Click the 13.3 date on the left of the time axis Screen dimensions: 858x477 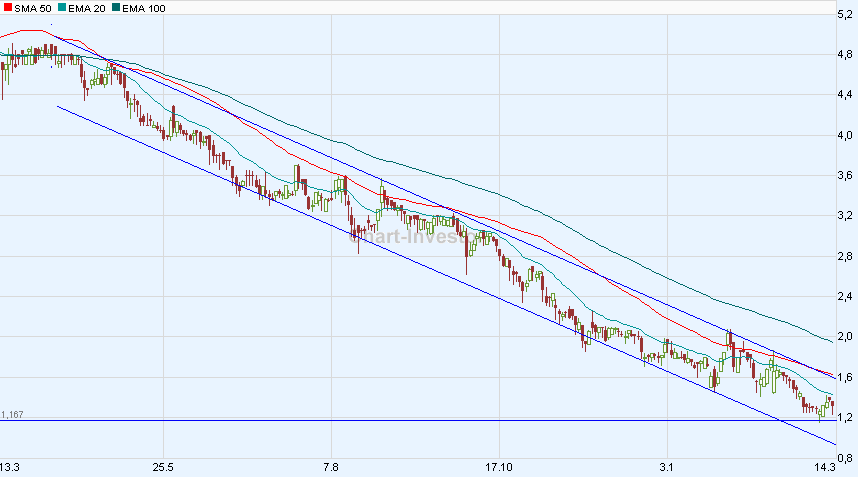click(x=10, y=467)
